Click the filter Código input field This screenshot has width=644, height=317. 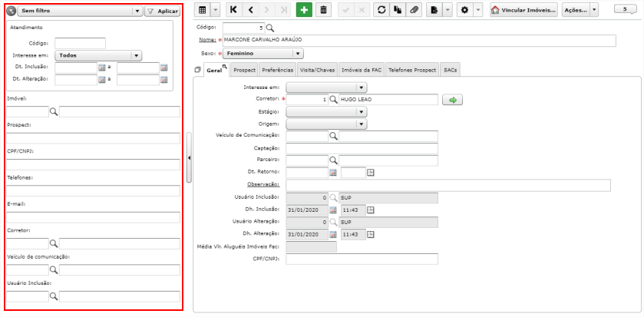tap(80, 43)
